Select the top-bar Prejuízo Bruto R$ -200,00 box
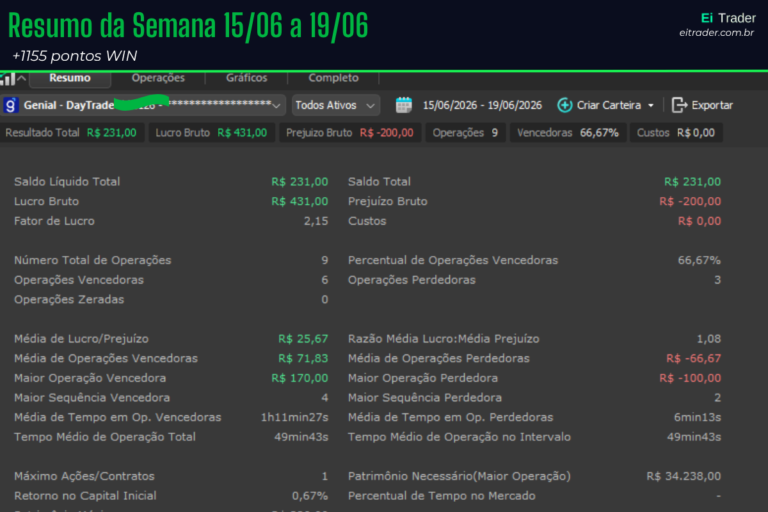768x512 pixels. point(350,133)
